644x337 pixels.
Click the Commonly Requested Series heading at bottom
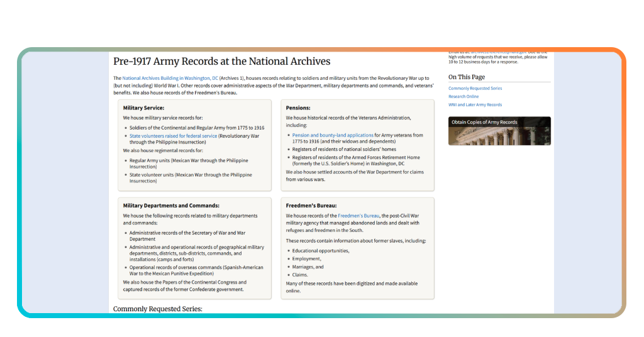[x=158, y=309]
